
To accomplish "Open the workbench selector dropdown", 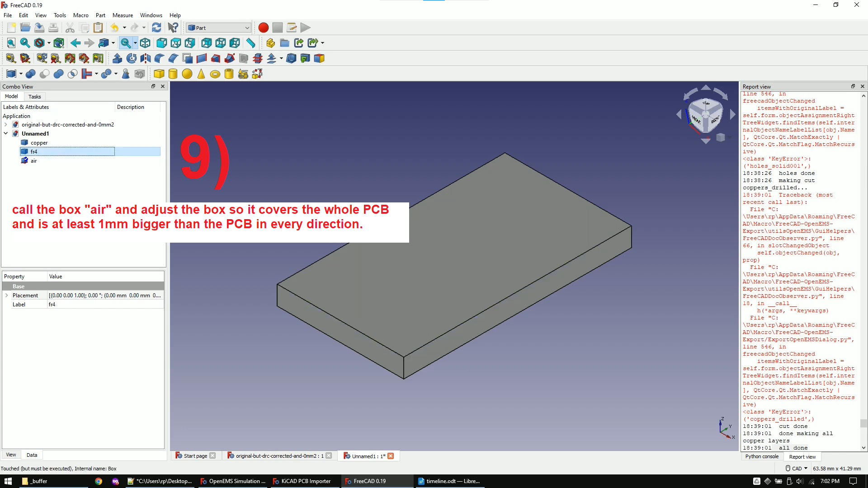I will pyautogui.click(x=218, y=28).
